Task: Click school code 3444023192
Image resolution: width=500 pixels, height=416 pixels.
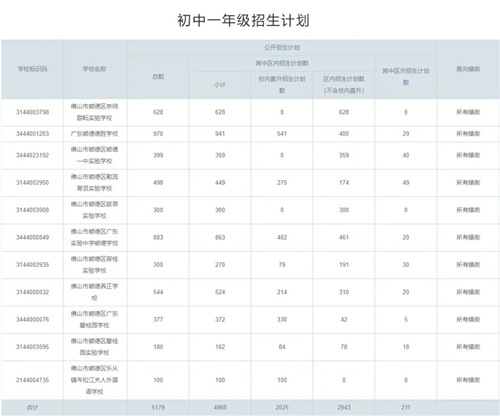Action: pos(32,155)
